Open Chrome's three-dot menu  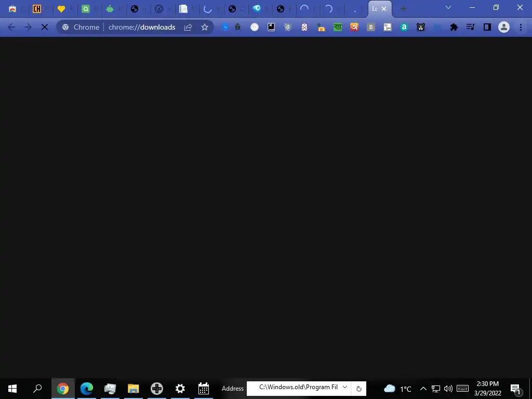(x=521, y=27)
